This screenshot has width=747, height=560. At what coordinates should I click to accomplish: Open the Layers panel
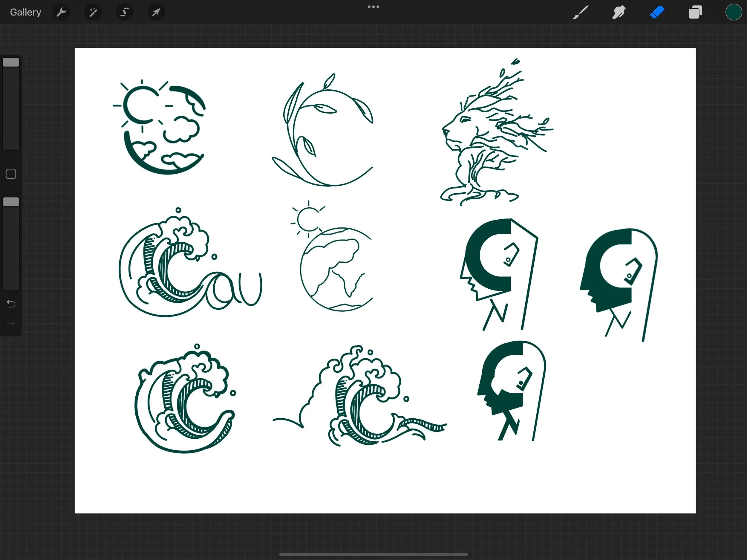click(x=695, y=13)
